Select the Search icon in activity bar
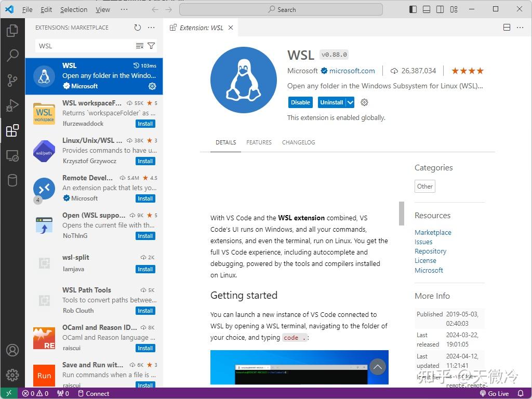This screenshot has width=532, height=399. tap(12, 56)
